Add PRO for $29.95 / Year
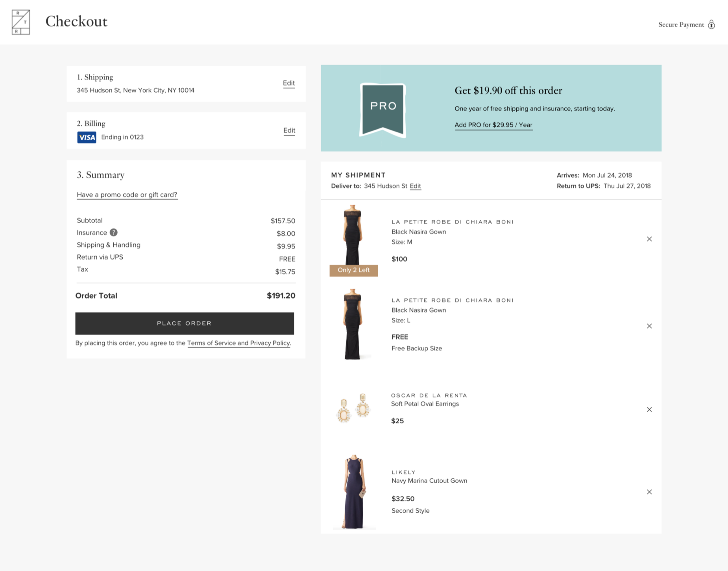This screenshot has width=728, height=571. point(493,125)
